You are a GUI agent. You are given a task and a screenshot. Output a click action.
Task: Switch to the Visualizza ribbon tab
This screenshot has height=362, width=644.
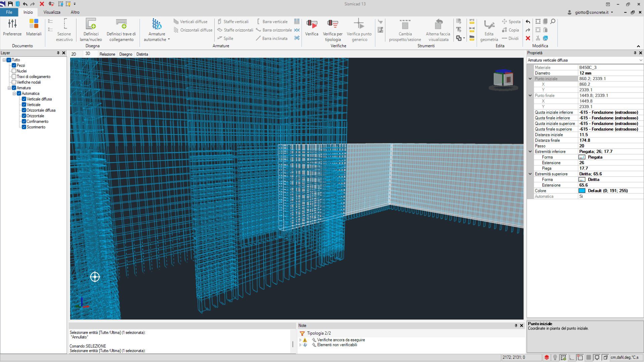(x=52, y=12)
